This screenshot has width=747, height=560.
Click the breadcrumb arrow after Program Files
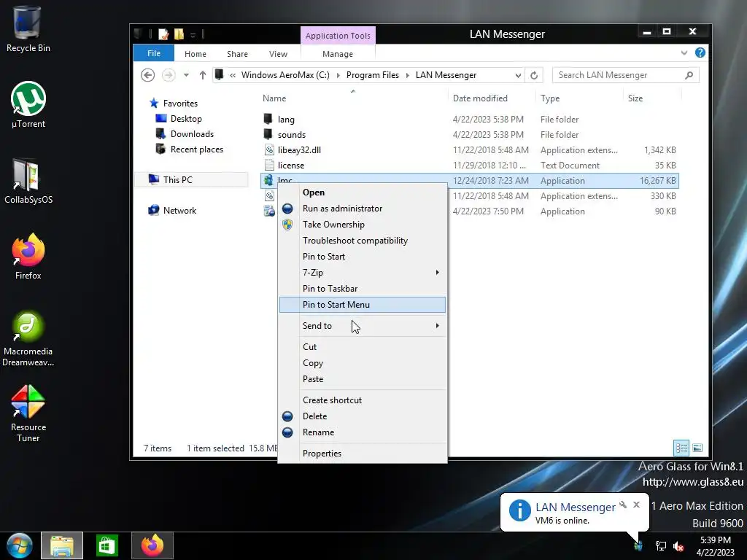[x=407, y=75]
